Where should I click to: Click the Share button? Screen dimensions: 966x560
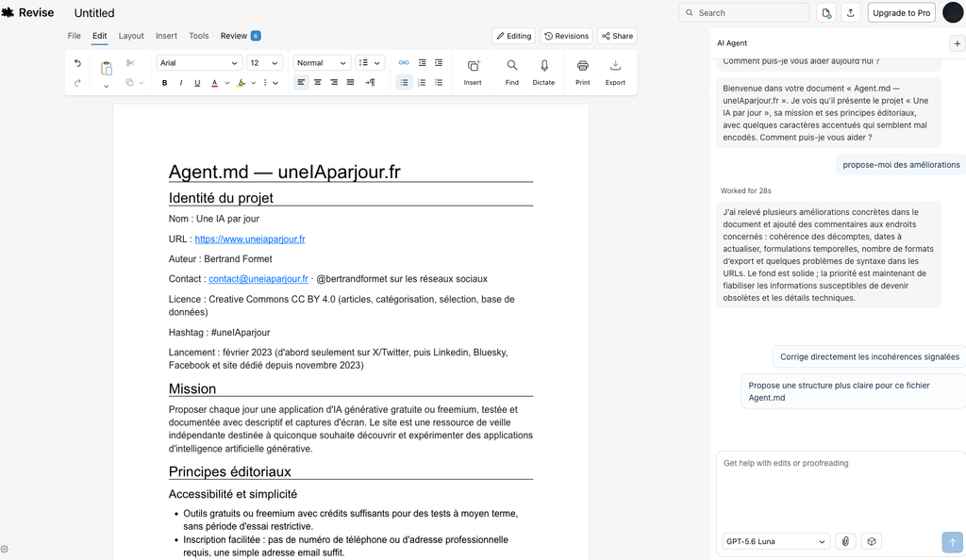(x=617, y=36)
